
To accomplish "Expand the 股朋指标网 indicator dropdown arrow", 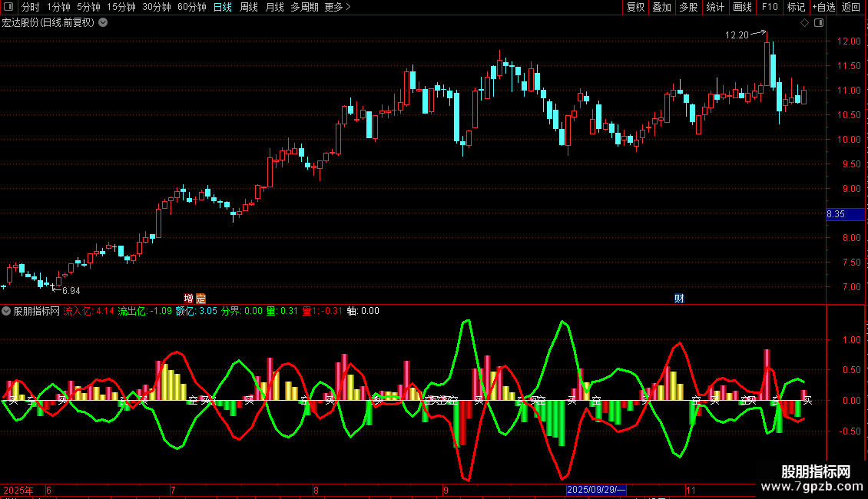I will 7,312.
